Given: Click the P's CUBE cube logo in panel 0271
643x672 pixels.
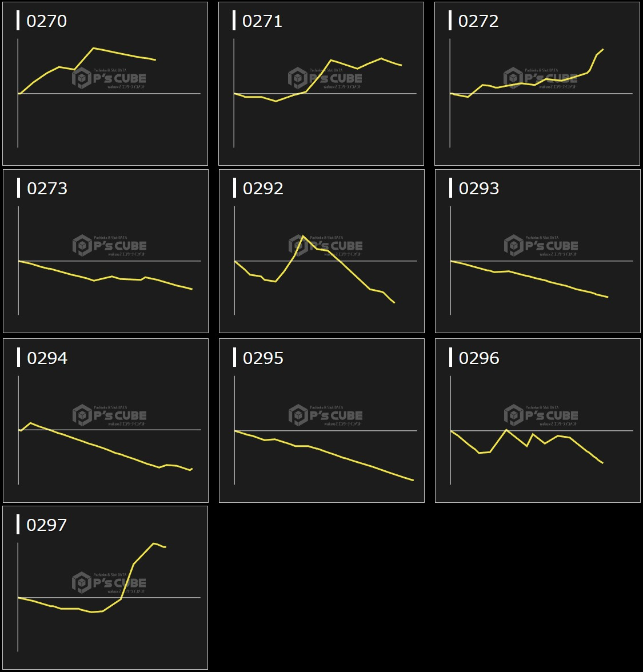Looking at the screenshot, I should (x=298, y=78).
